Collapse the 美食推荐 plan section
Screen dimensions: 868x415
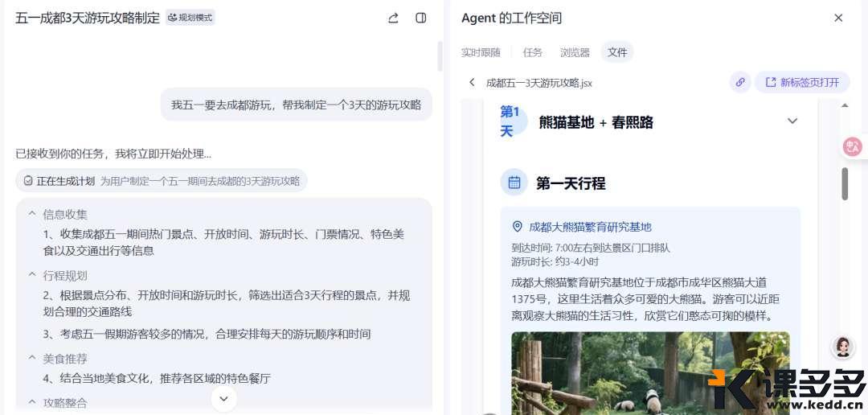(x=32, y=358)
